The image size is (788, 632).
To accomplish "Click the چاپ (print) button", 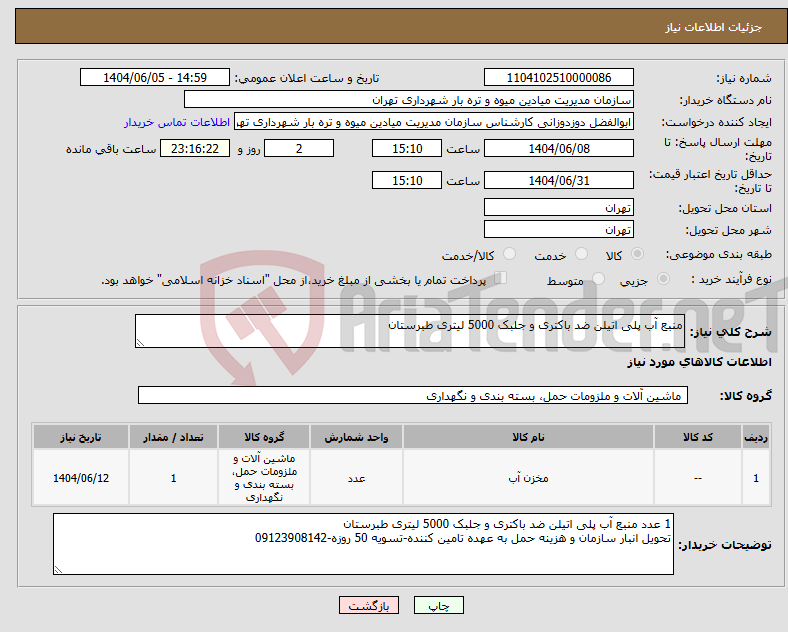I will [x=438, y=606].
